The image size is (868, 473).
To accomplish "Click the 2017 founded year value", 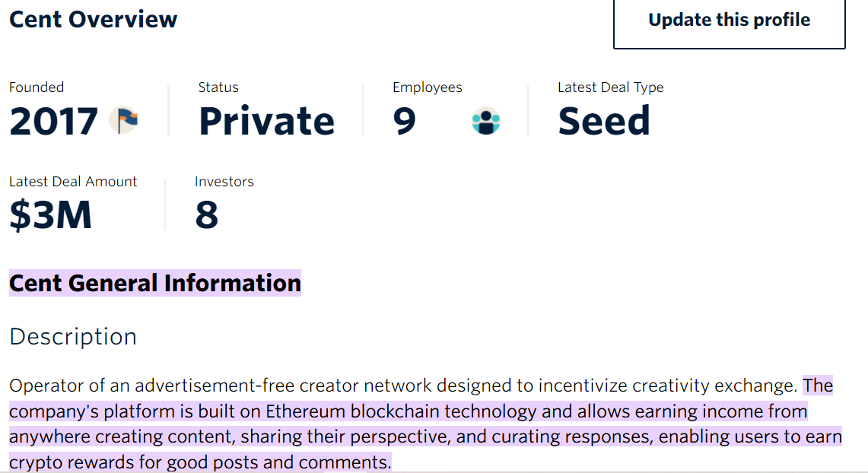I will pyautogui.click(x=54, y=121).
